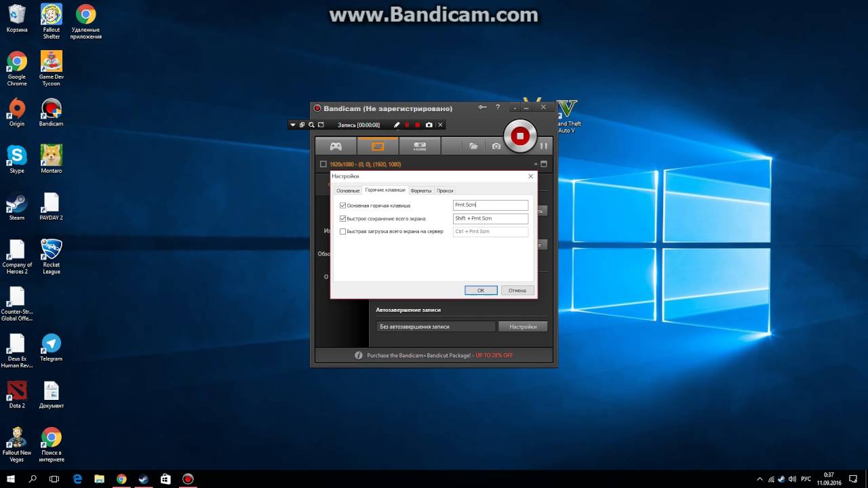The width and height of the screenshot is (868, 488).
Task: Select PAYDAY 2 desktop file icon
Action: pyautogui.click(x=52, y=206)
